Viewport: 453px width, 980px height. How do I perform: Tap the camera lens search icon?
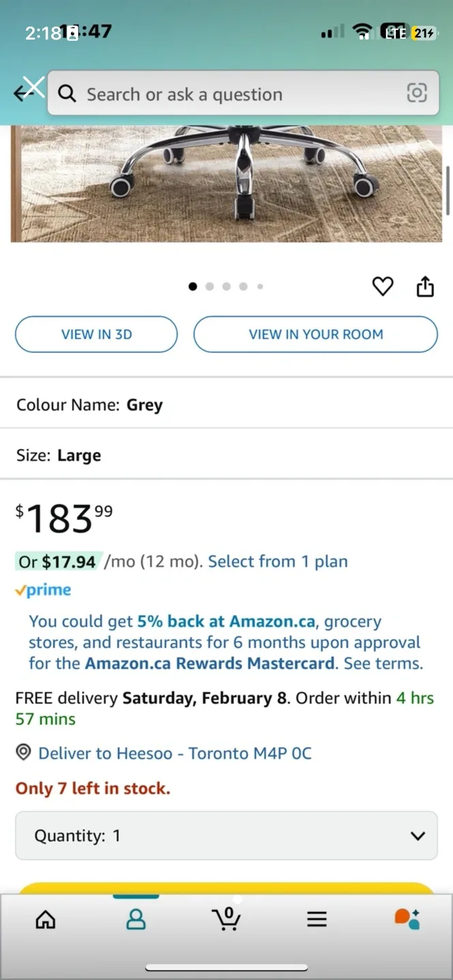(416, 93)
